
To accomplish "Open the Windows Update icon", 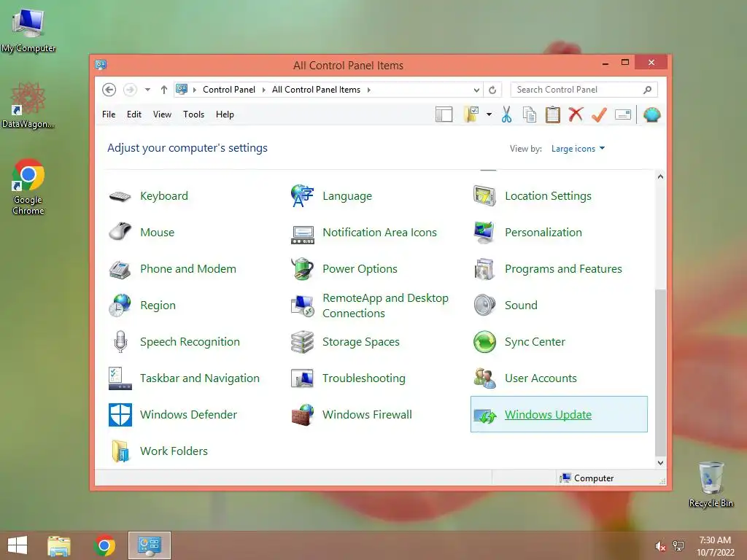I will (485, 416).
